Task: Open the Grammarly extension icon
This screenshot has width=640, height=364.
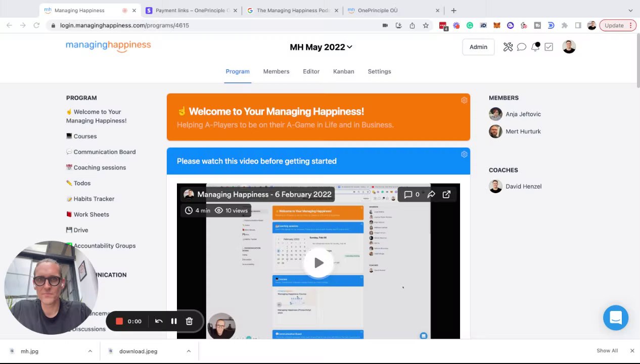Action: coord(470,25)
